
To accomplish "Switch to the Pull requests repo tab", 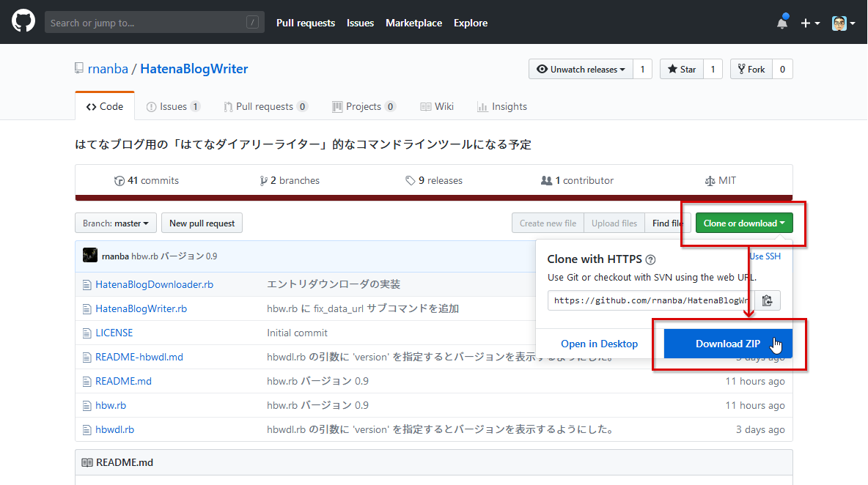I will tap(265, 106).
